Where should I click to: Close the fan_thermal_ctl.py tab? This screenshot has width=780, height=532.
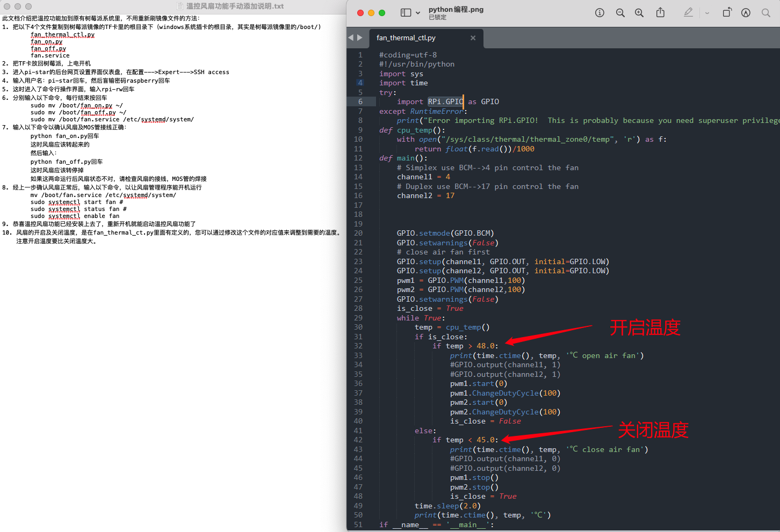click(x=473, y=38)
